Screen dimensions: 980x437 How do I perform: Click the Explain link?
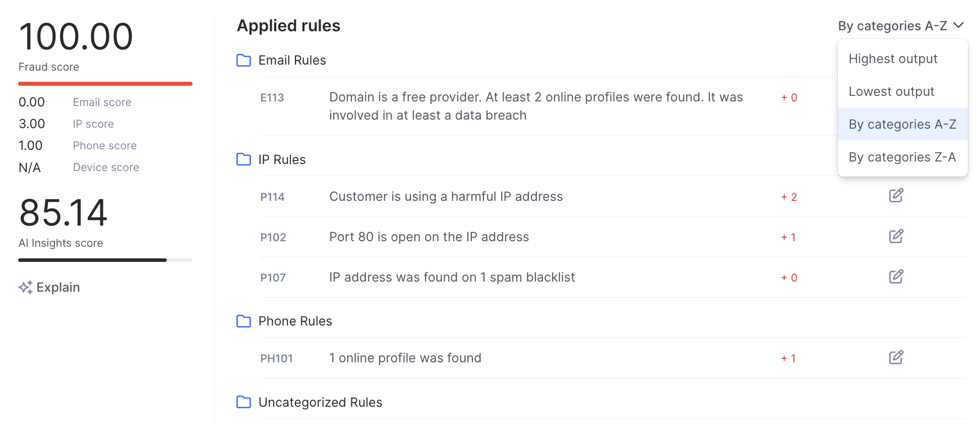click(58, 287)
